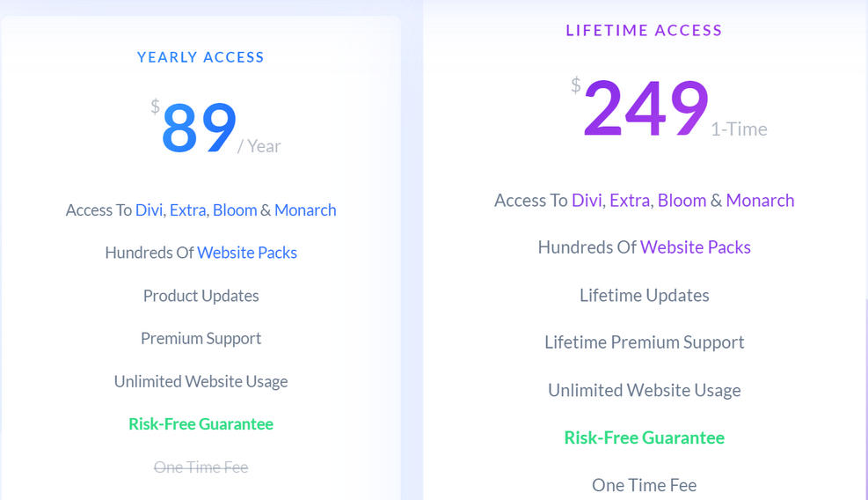Select the Bloom link in Yearly plan

(234, 210)
